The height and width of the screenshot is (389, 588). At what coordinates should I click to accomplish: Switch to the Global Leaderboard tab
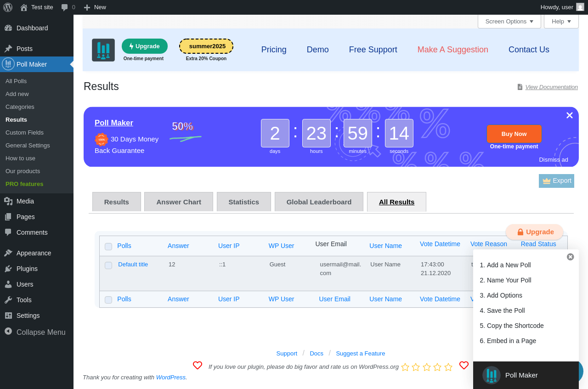coord(319,202)
